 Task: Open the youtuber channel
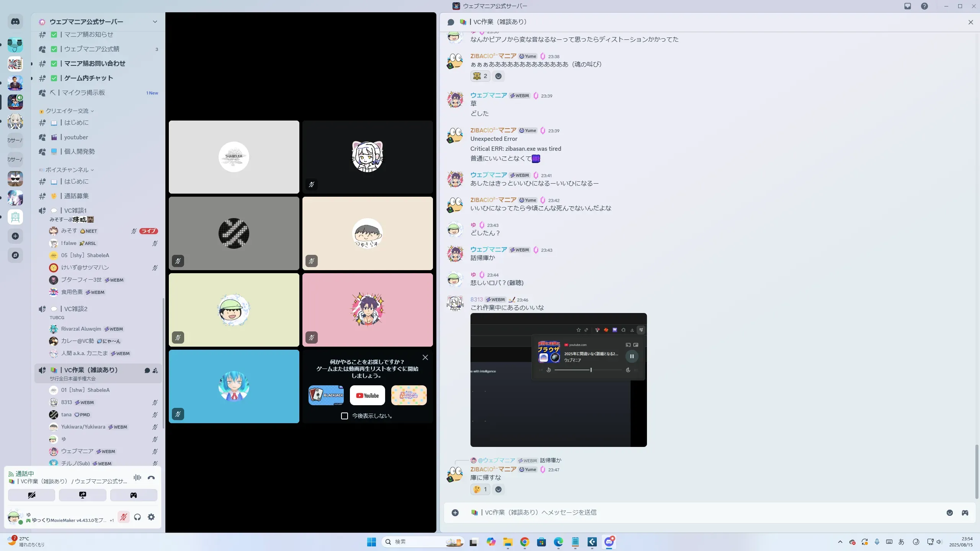[x=76, y=137]
